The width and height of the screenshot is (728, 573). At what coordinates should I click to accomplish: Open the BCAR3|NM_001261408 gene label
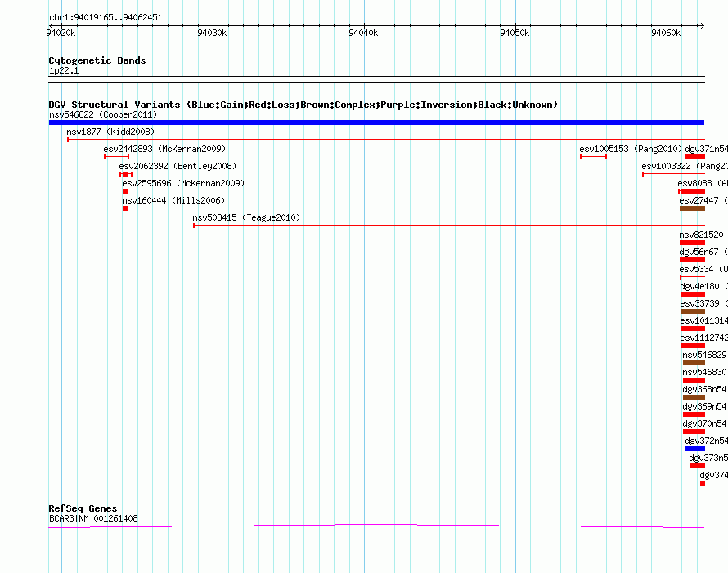[93, 519]
